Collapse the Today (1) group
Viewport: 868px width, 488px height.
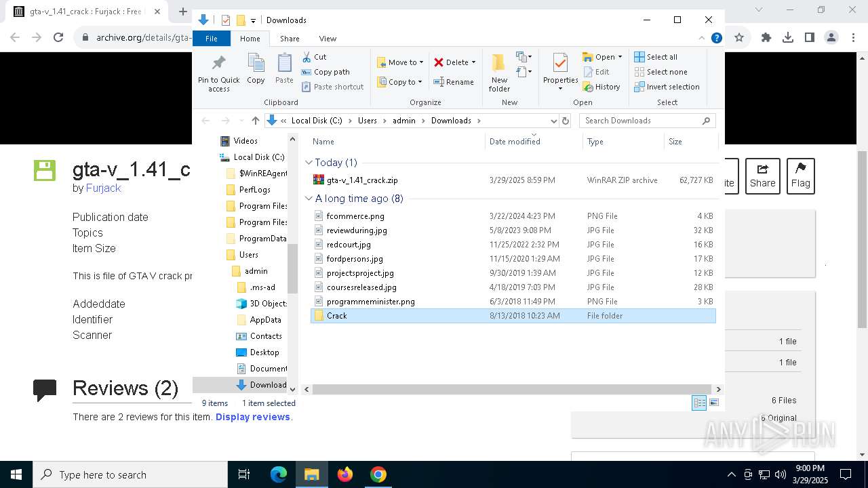coord(309,163)
